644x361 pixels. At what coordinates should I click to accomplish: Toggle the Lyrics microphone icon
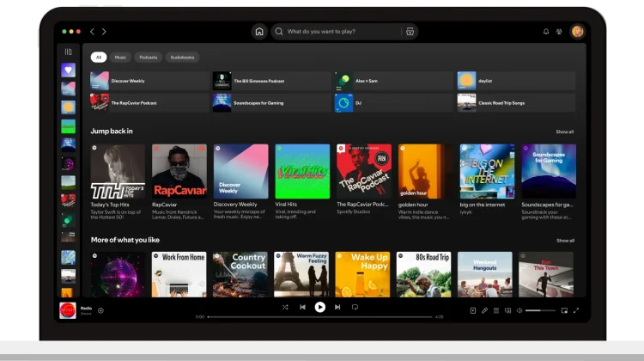point(484,310)
